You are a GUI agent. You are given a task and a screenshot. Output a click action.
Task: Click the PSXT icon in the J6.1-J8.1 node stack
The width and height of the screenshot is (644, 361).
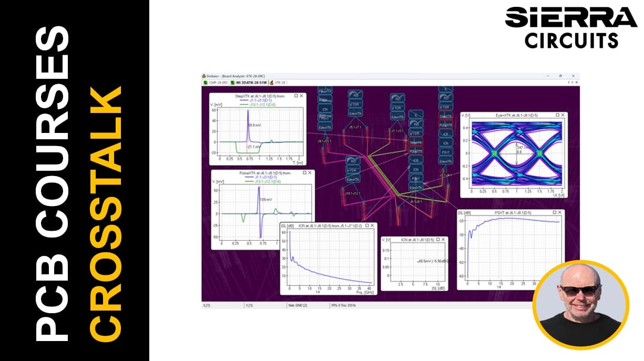pos(415,179)
